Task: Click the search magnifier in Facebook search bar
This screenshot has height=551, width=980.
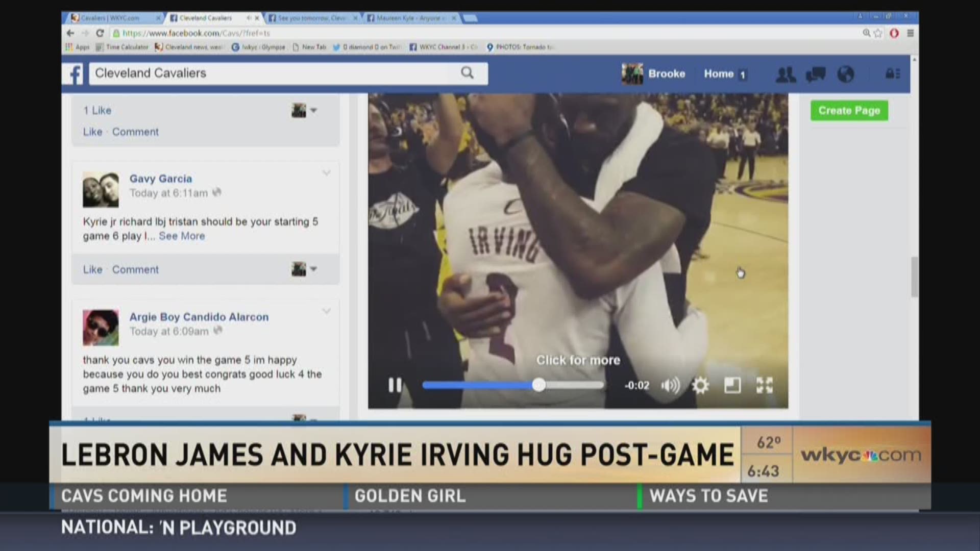Action: 467,73
